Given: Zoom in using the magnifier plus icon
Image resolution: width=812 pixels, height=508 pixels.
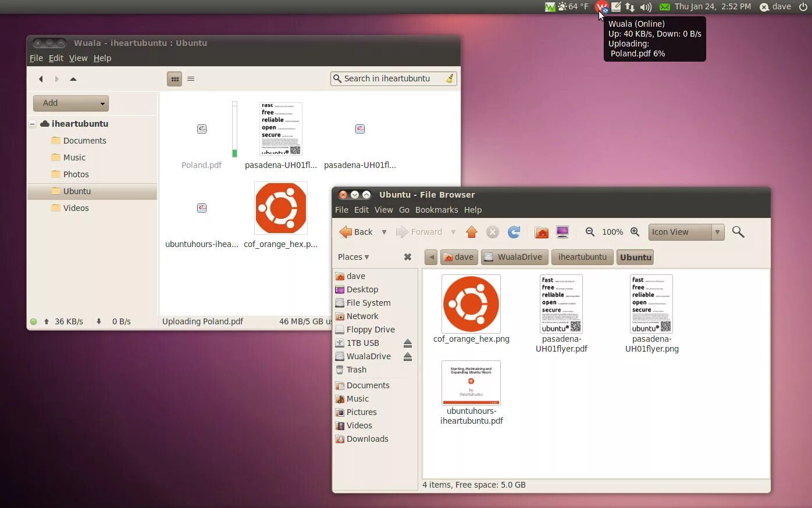Looking at the screenshot, I should point(635,232).
